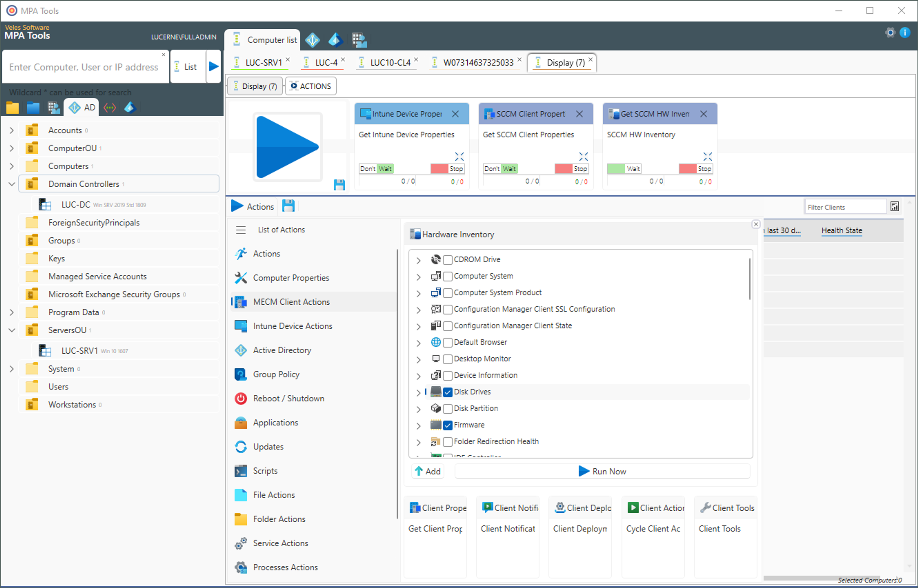
Task: Expand the CDROM Drive node
Action: (418, 260)
